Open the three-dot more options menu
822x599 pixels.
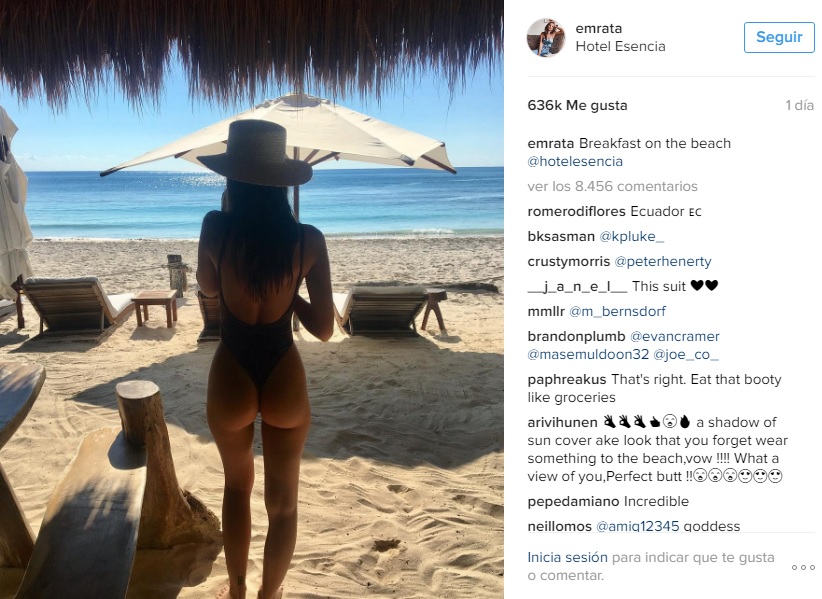tap(803, 567)
